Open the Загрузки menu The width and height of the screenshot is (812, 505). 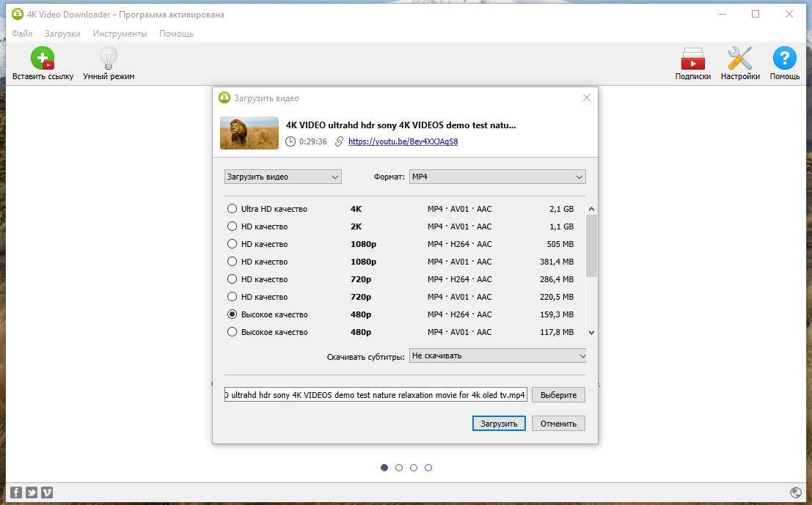click(62, 34)
